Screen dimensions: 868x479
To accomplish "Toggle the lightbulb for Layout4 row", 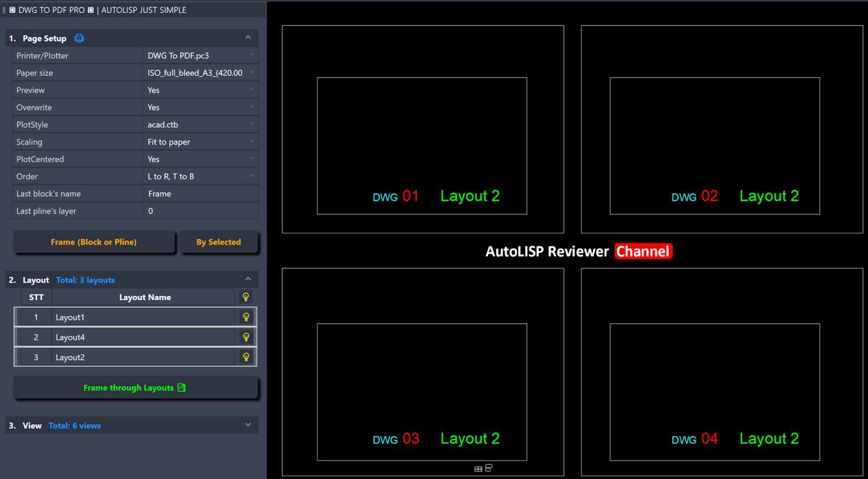I will pyautogui.click(x=246, y=337).
